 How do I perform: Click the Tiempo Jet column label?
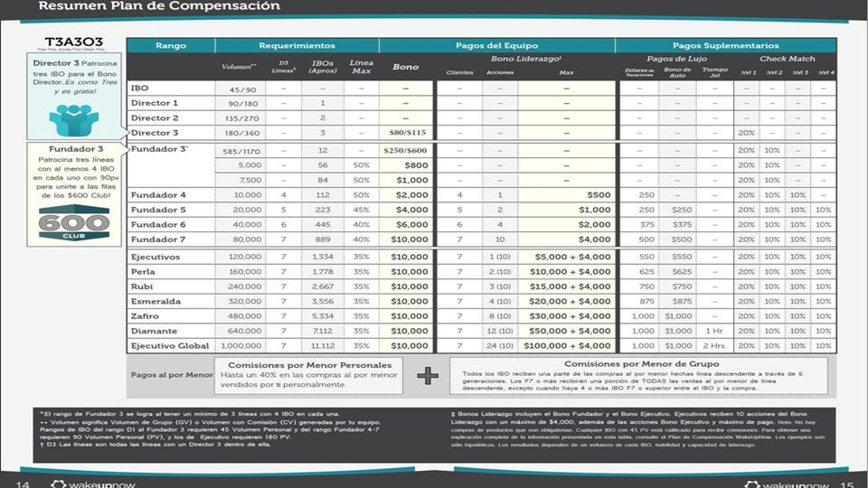pyautogui.click(x=714, y=72)
